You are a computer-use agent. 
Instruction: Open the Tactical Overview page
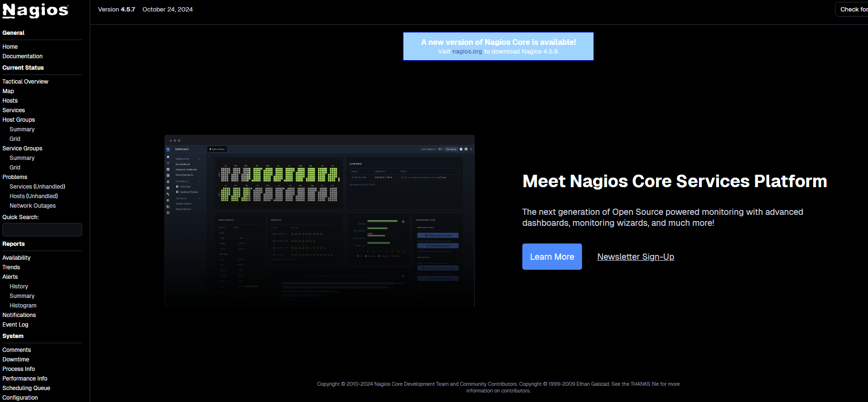[x=25, y=82]
